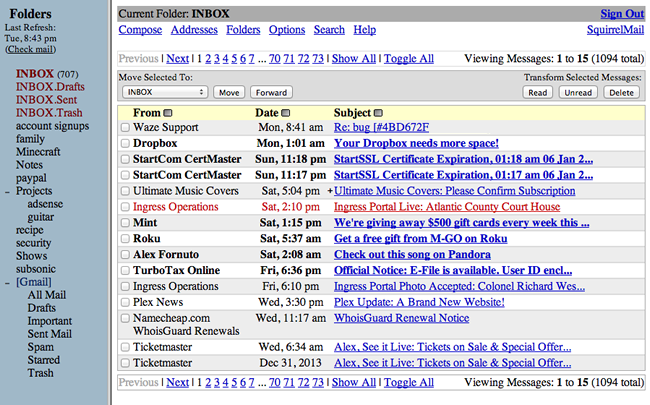
Task: Open "Your Dropbox needs more space!" email
Action: coord(416,143)
